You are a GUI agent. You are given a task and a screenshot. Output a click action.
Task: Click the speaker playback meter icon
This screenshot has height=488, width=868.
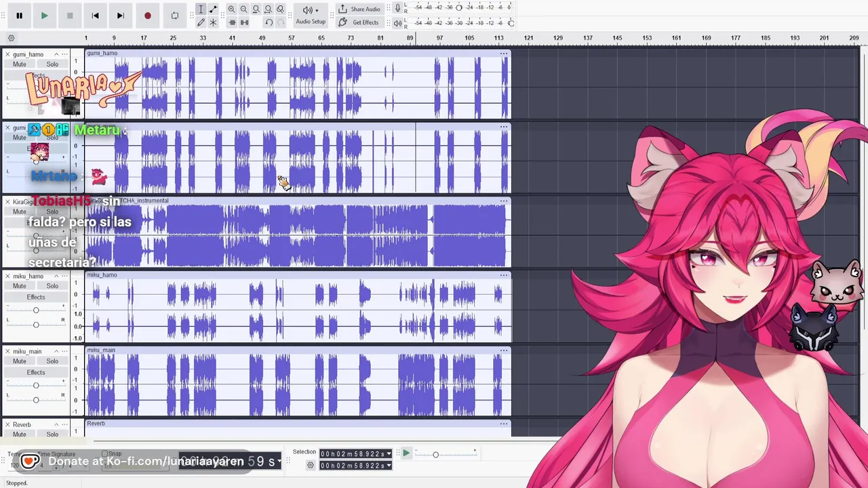click(398, 22)
